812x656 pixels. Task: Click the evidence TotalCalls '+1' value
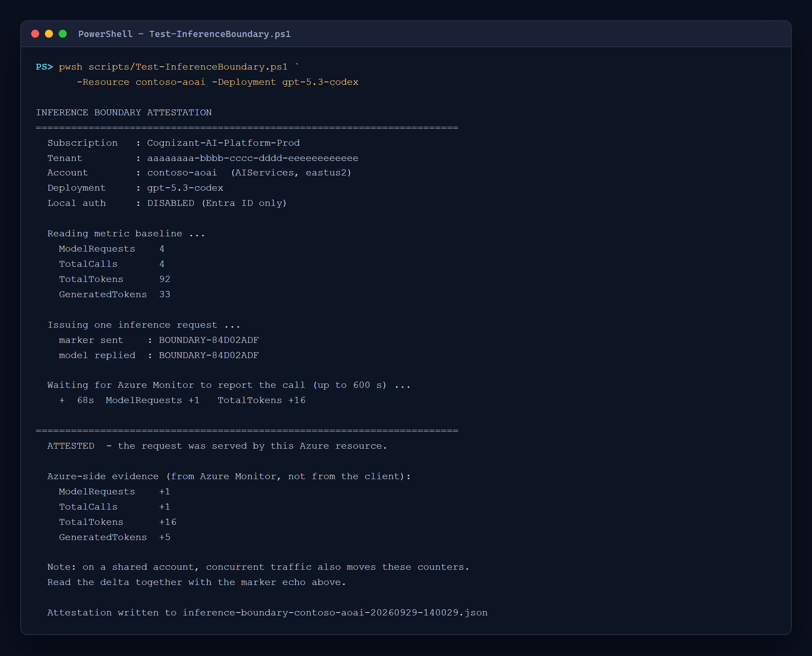165,507
